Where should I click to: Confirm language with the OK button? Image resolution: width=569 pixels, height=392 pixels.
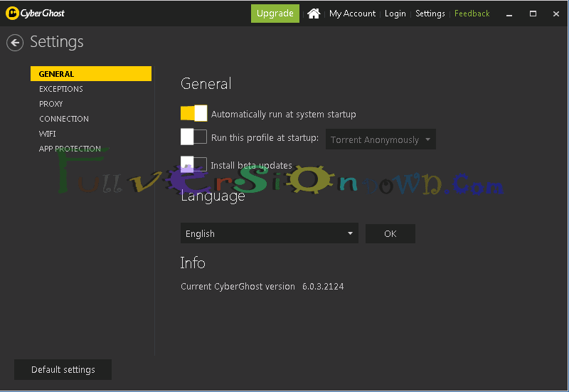(x=390, y=234)
